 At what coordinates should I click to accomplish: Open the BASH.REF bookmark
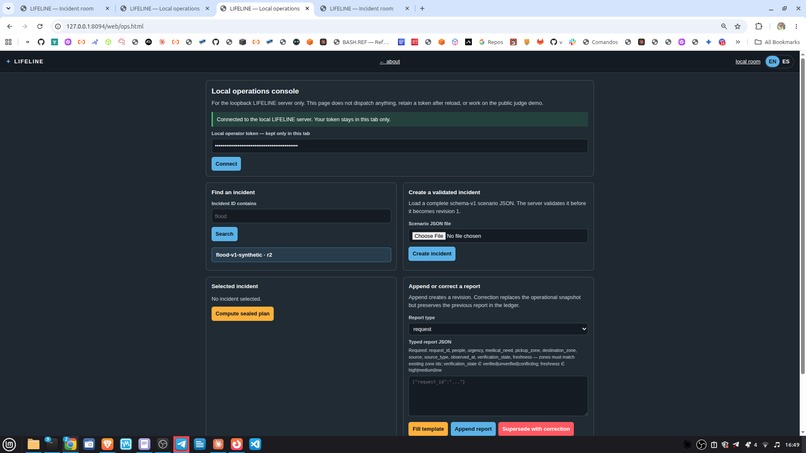[361, 42]
